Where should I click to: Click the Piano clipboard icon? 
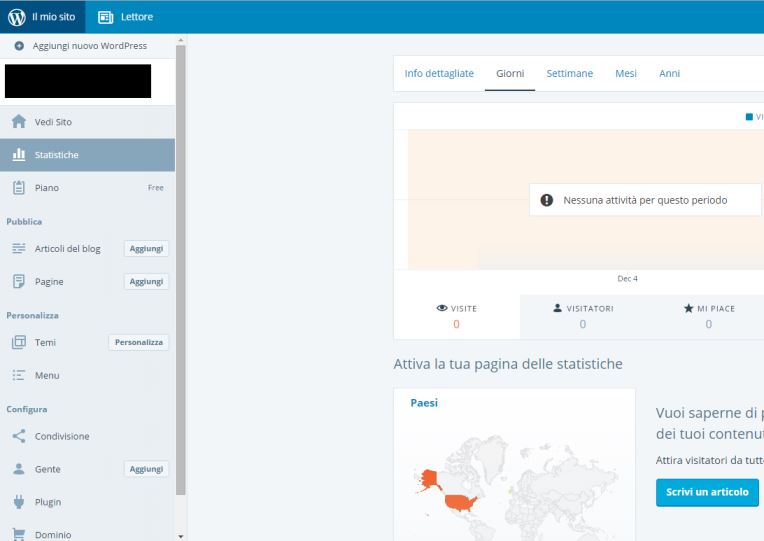[18, 187]
